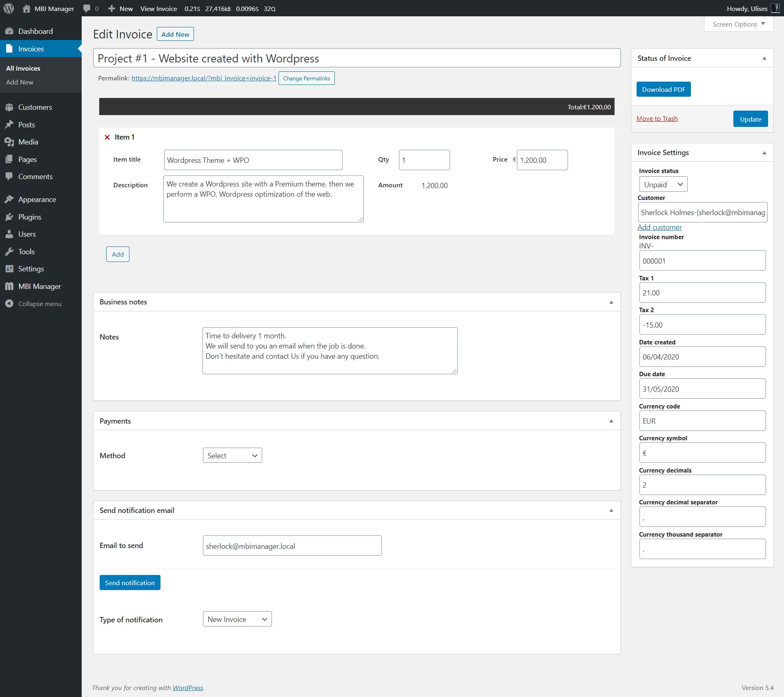Open the Type of notification dropdown
The image size is (784, 697).
click(x=237, y=619)
